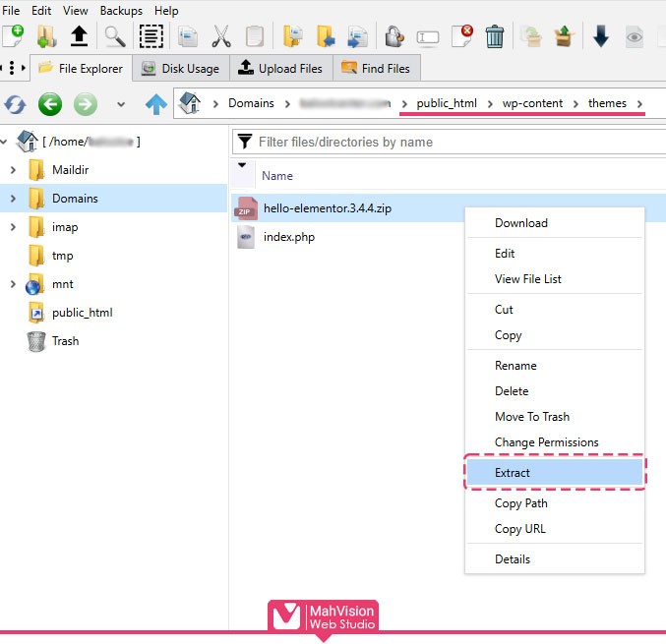
Task: Open the Upload Files tab
Action: pos(280,69)
